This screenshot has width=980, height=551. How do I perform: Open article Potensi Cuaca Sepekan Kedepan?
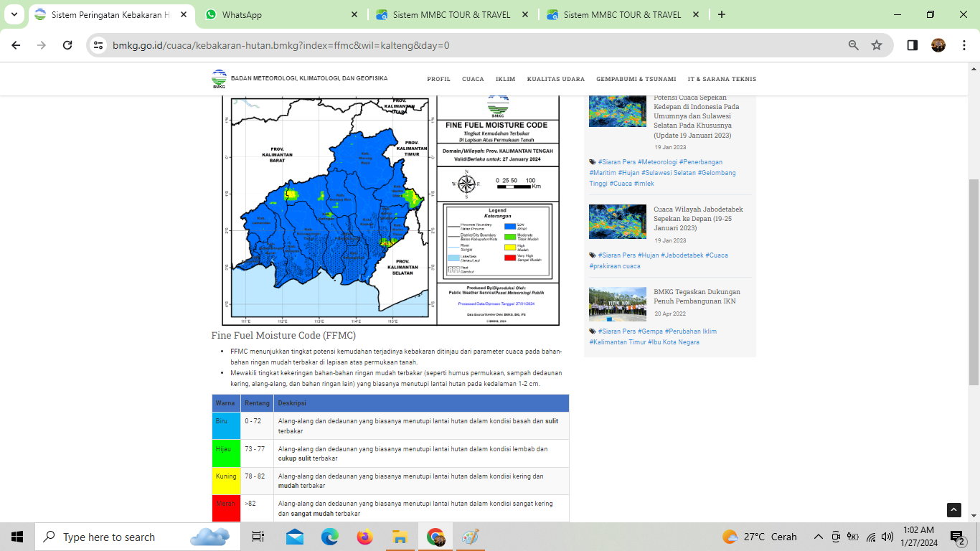tap(697, 116)
